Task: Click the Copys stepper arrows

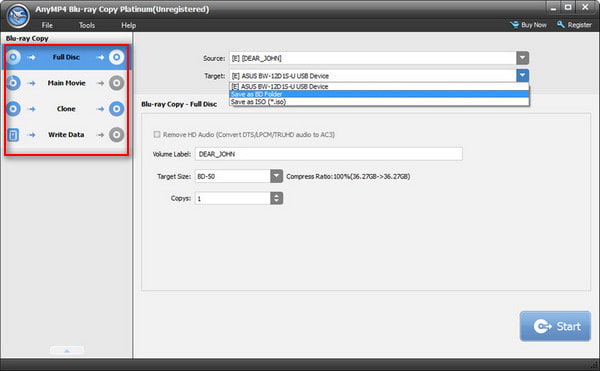Action: click(277, 198)
